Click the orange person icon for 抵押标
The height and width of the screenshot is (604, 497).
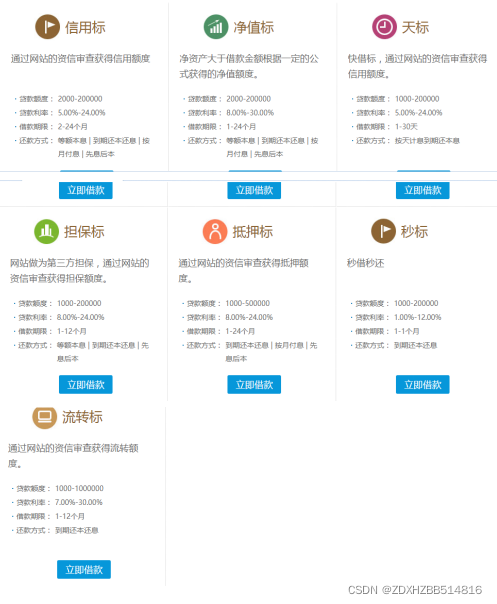(x=215, y=232)
